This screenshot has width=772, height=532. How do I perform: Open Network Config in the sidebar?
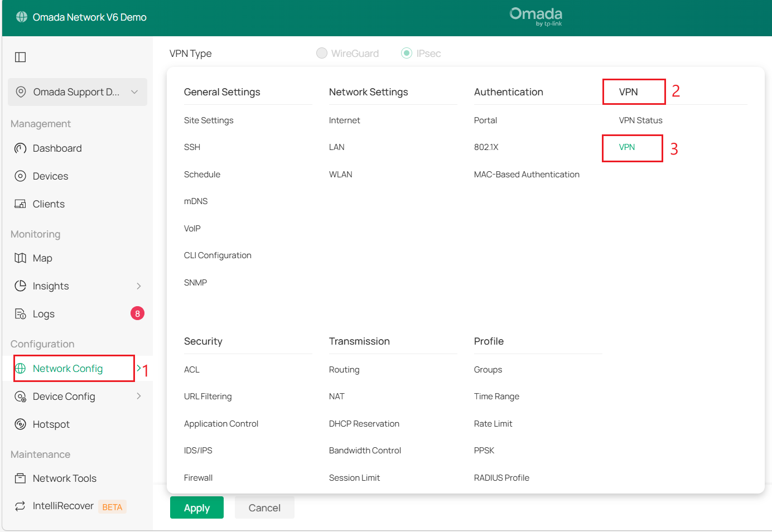click(67, 369)
